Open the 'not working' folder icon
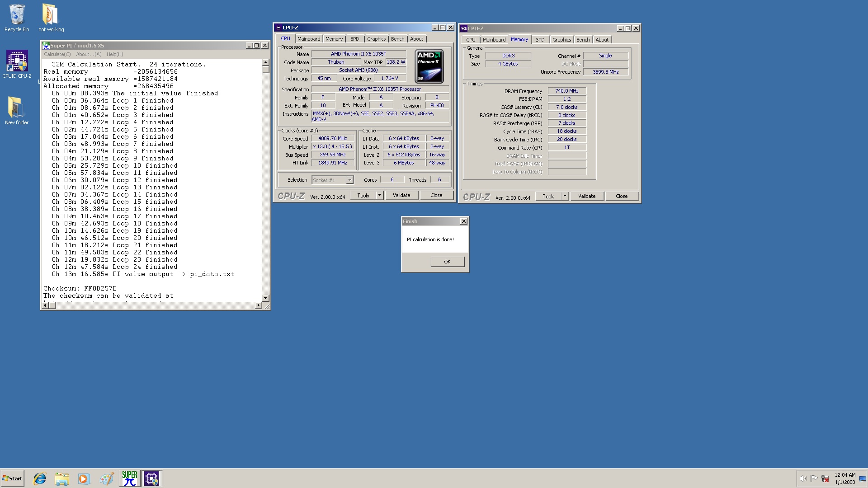The image size is (868, 488). (x=51, y=18)
